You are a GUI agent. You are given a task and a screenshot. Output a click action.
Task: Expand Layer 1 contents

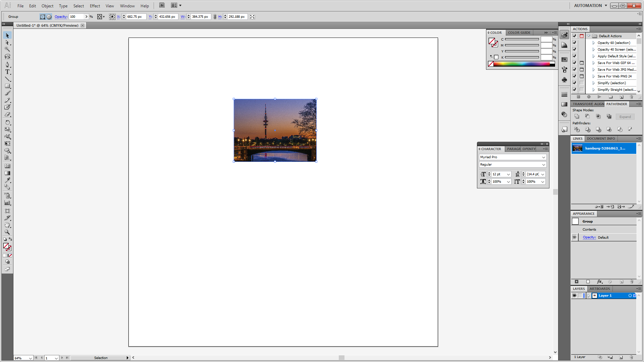pos(589,296)
